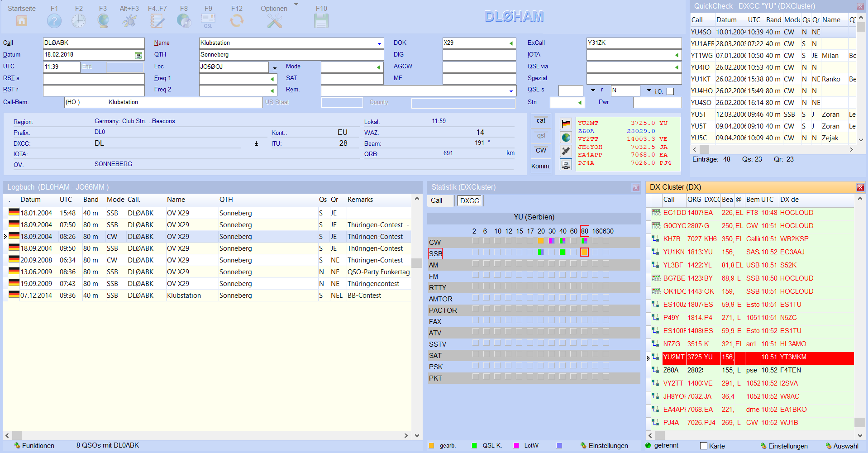Viewport: 868px width, 453px height.
Task: Open the Alt+F3 satellite icon
Action: coord(129,21)
